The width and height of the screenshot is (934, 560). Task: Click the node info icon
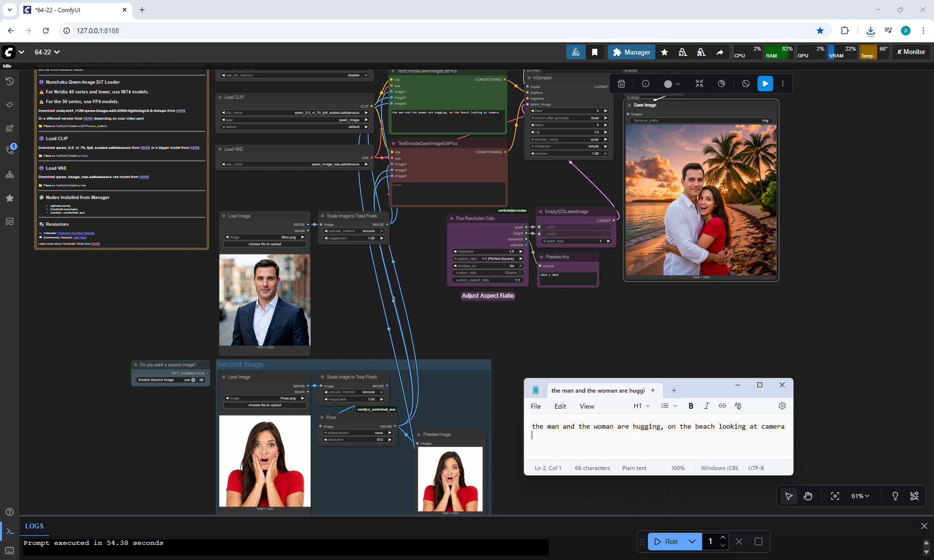click(x=646, y=84)
